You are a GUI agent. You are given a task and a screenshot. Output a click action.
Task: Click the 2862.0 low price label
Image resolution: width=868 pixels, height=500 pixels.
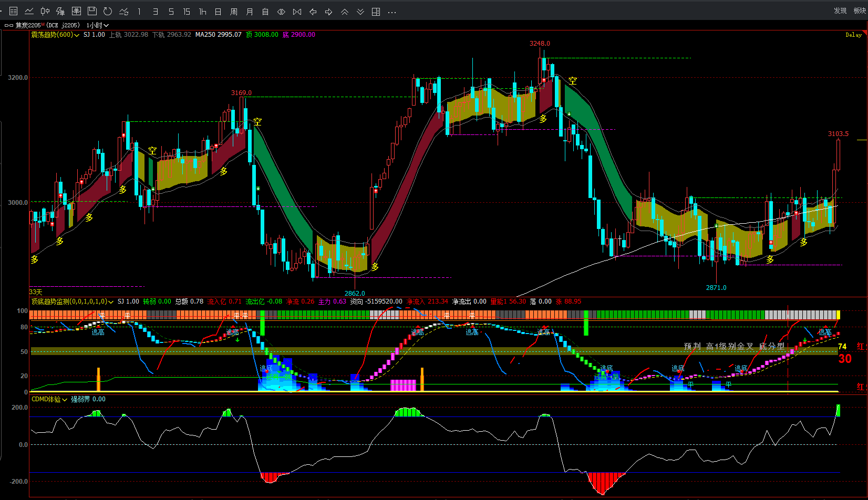click(x=355, y=293)
